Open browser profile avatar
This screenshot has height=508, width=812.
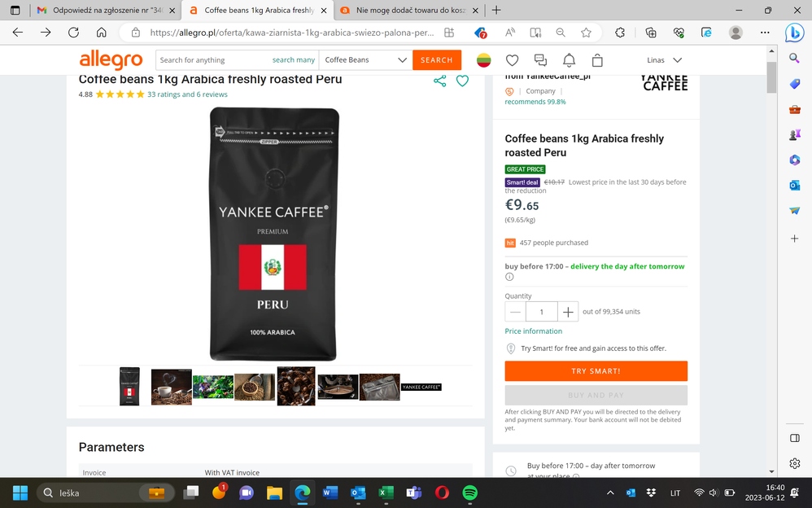click(x=736, y=33)
